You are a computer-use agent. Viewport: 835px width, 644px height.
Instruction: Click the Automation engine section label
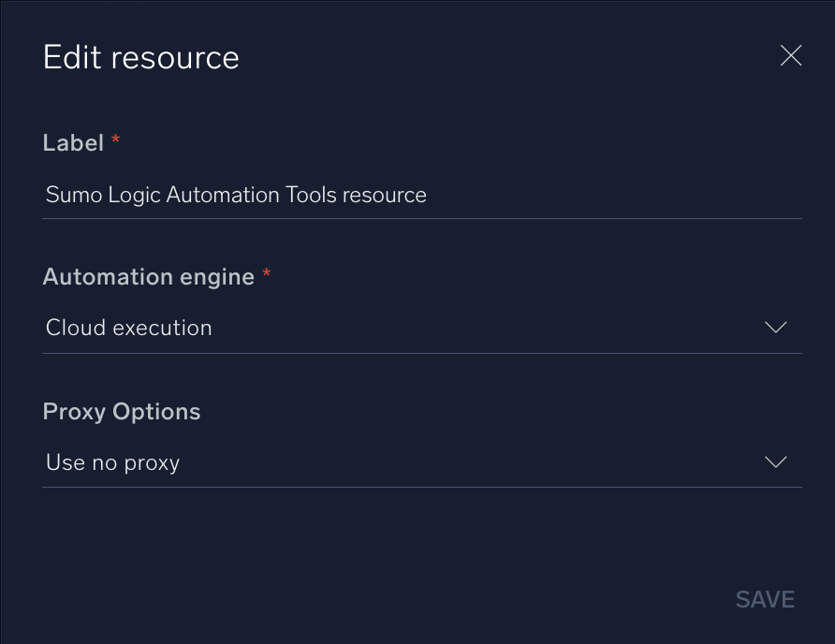148,276
